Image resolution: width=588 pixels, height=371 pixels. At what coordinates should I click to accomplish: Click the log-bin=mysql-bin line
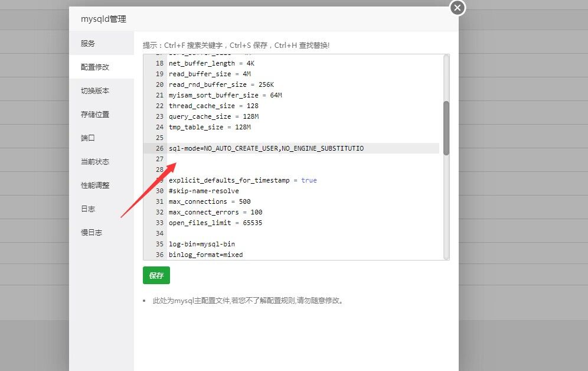[x=202, y=244]
